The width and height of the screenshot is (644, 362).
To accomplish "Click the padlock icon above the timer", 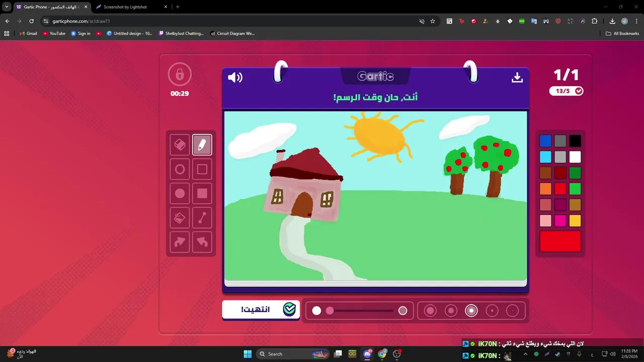I will tap(180, 75).
